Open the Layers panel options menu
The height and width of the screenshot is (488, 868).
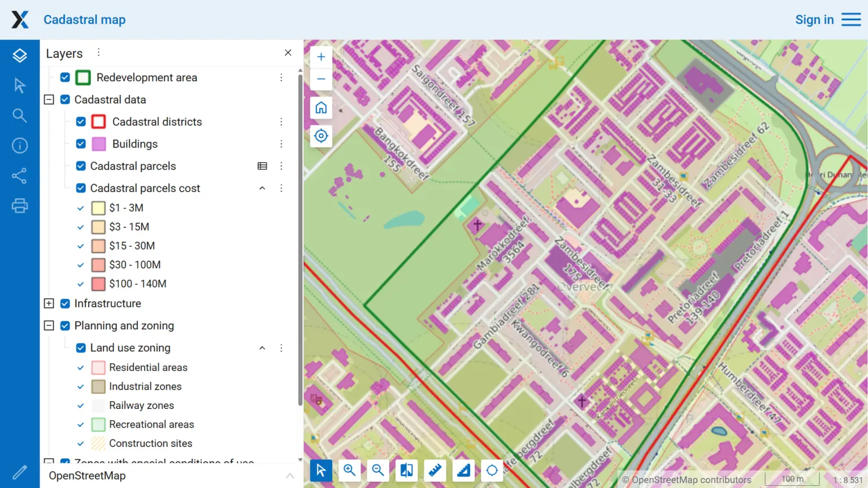[98, 53]
